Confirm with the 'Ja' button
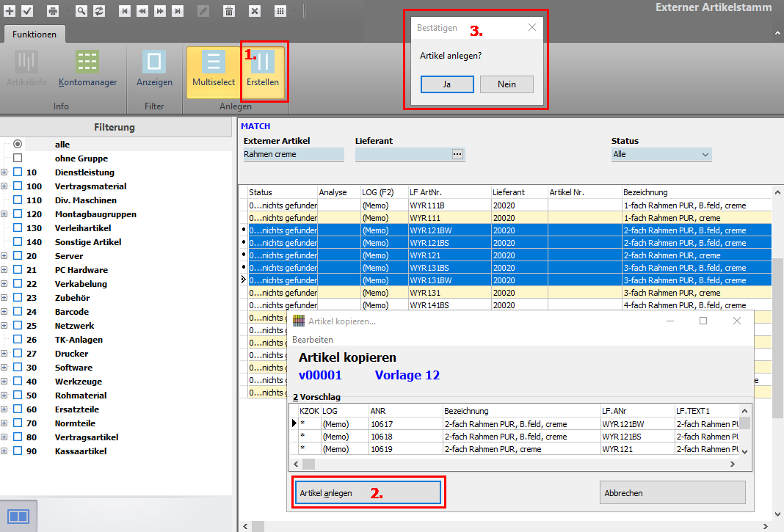This screenshot has width=784, height=532. pos(447,84)
